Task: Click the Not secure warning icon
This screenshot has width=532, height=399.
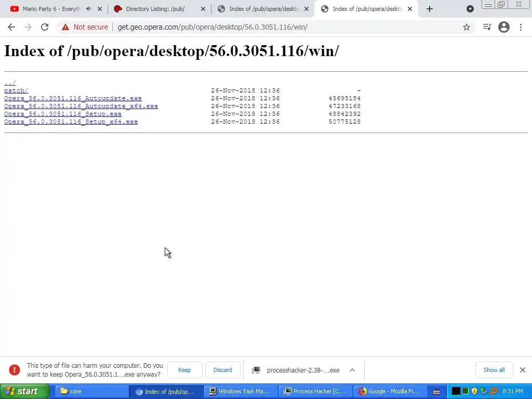Action: [x=65, y=27]
